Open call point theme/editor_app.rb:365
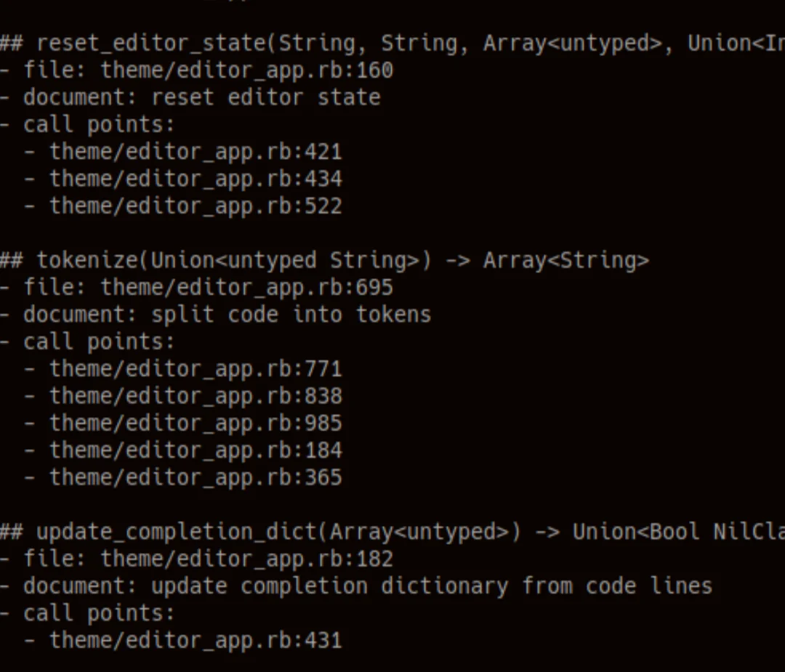Image resolution: width=785 pixels, height=672 pixels. click(x=196, y=477)
